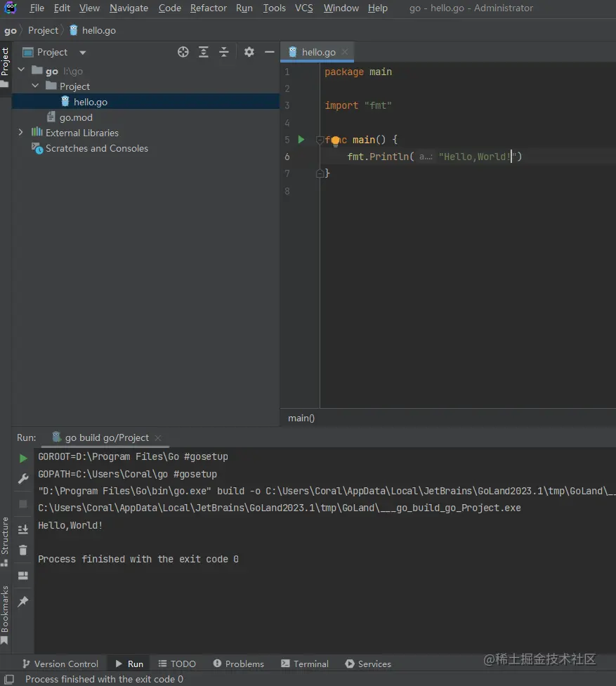Toggle Scroll to End icon in Run panel
The width and height of the screenshot is (616, 686).
pos(23,529)
